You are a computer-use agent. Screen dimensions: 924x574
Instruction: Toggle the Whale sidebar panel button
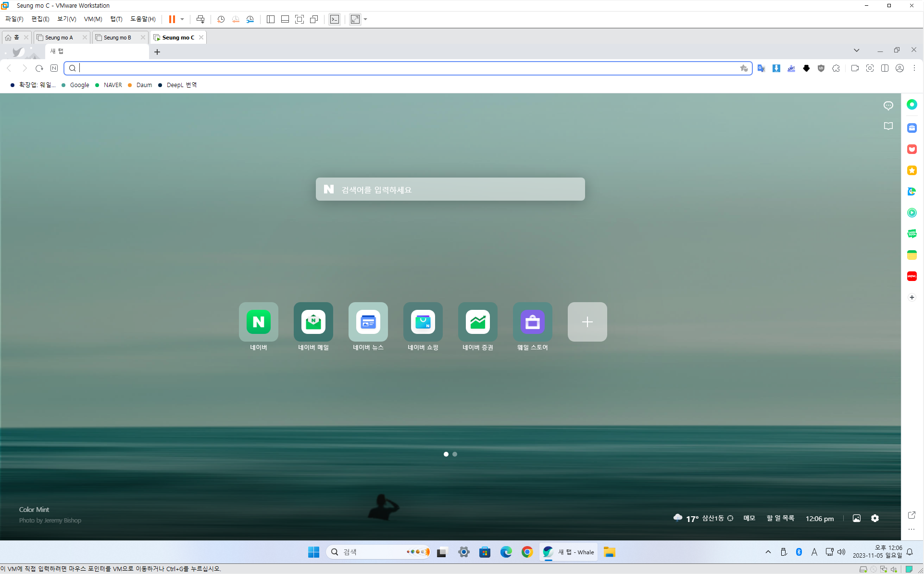(885, 68)
